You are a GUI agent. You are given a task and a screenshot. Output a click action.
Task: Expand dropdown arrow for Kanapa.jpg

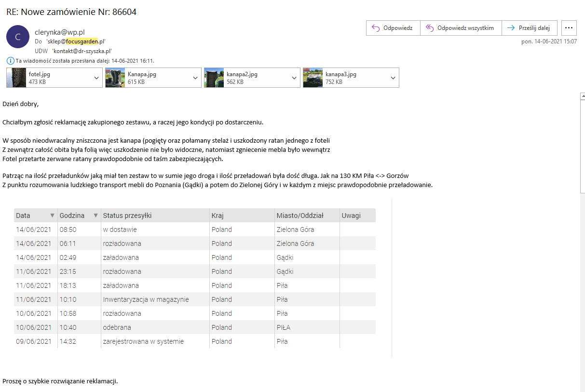tap(195, 78)
